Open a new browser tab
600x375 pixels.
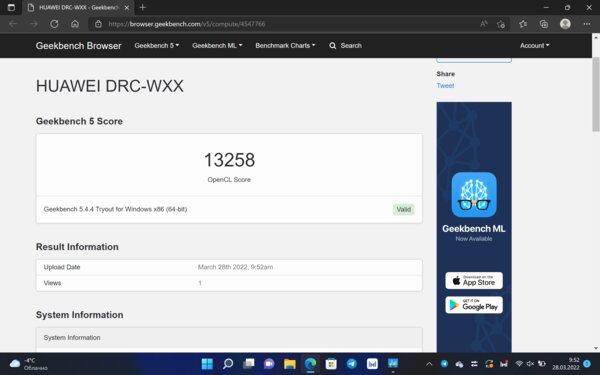(x=143, y=7)
